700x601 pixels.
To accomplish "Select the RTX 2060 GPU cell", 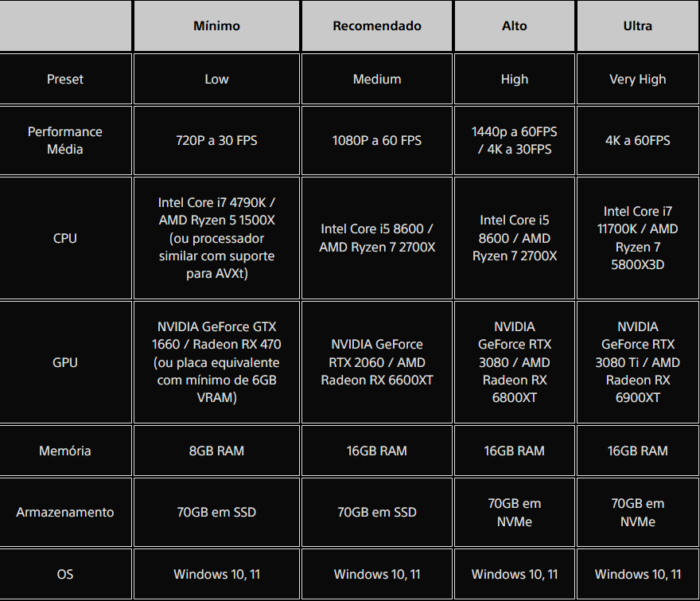I will [x=377, y=362].
